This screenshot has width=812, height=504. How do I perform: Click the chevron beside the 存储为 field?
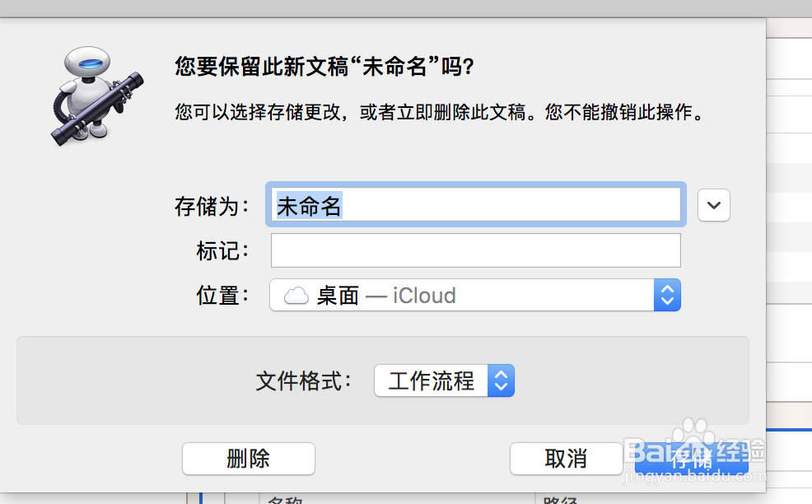click(x=713, y=205)
